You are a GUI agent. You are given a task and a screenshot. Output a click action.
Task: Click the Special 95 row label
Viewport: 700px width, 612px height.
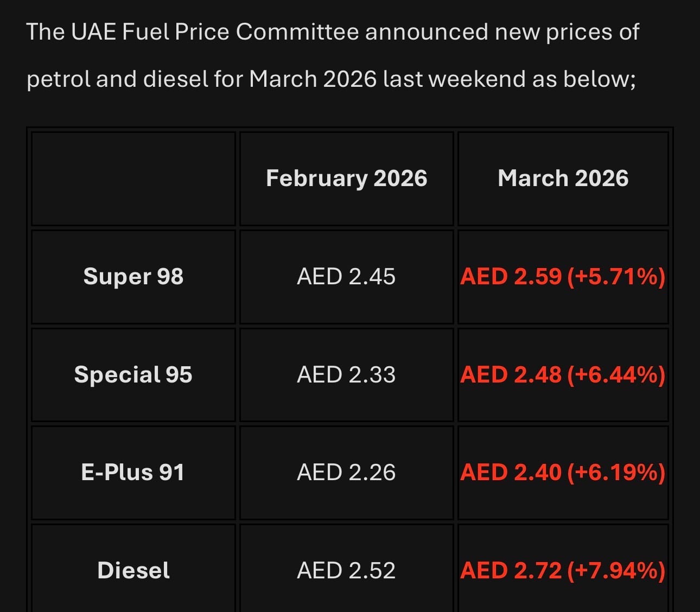click(x=133, y=375)
